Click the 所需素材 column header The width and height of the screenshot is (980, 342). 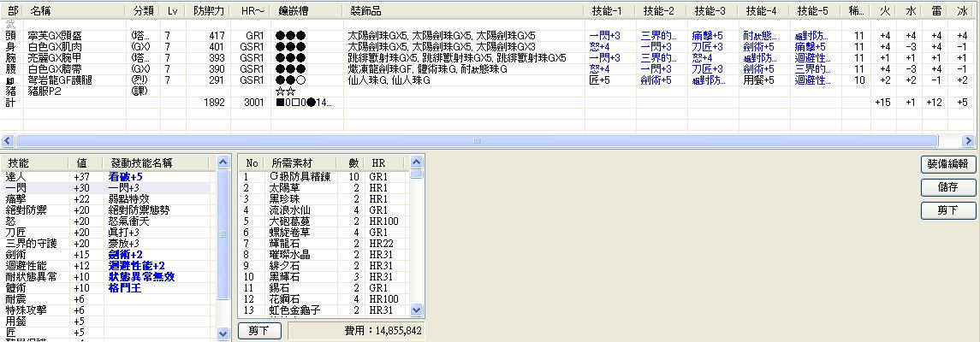pyautogui.click(x=291, y=162)
